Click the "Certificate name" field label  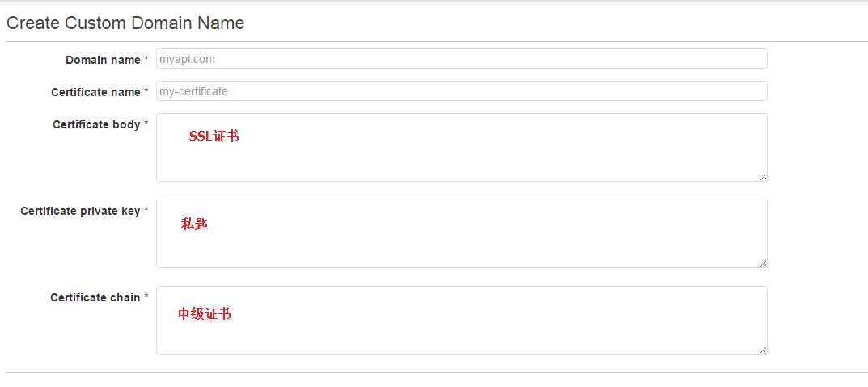[95, 92]
